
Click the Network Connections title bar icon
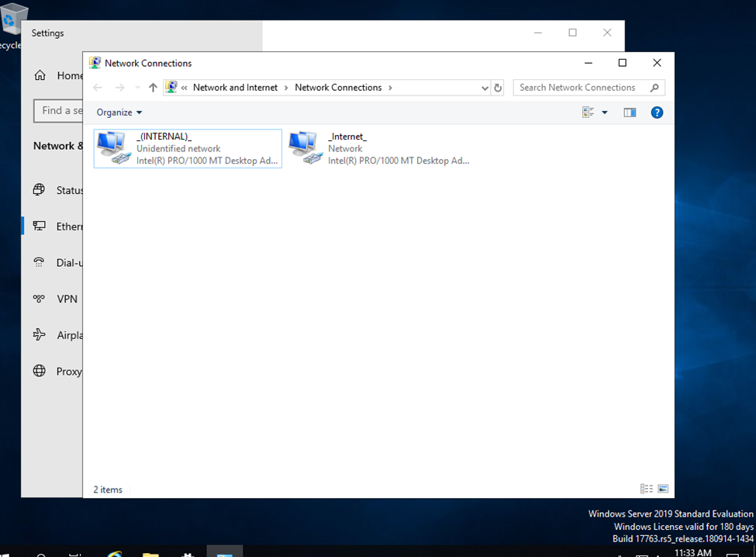tap(95, 63)
